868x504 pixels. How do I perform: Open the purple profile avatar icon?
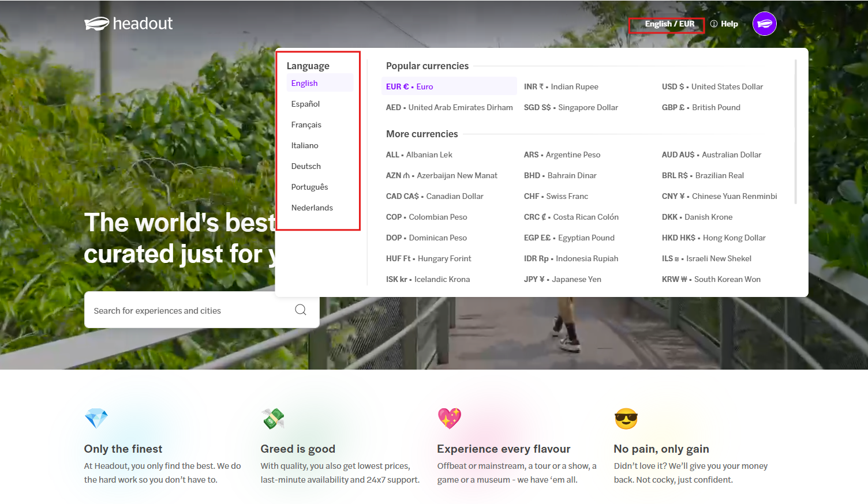click(764, 24)
